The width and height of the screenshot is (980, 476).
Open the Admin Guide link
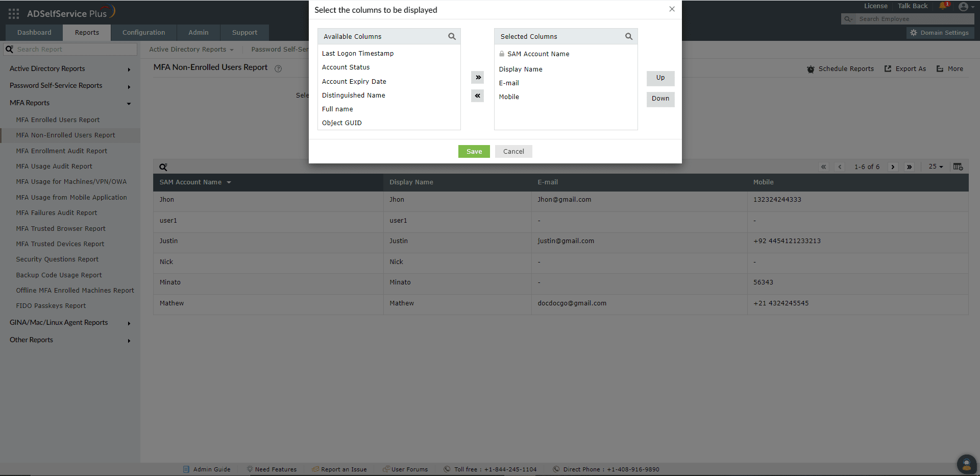(207, 469)
